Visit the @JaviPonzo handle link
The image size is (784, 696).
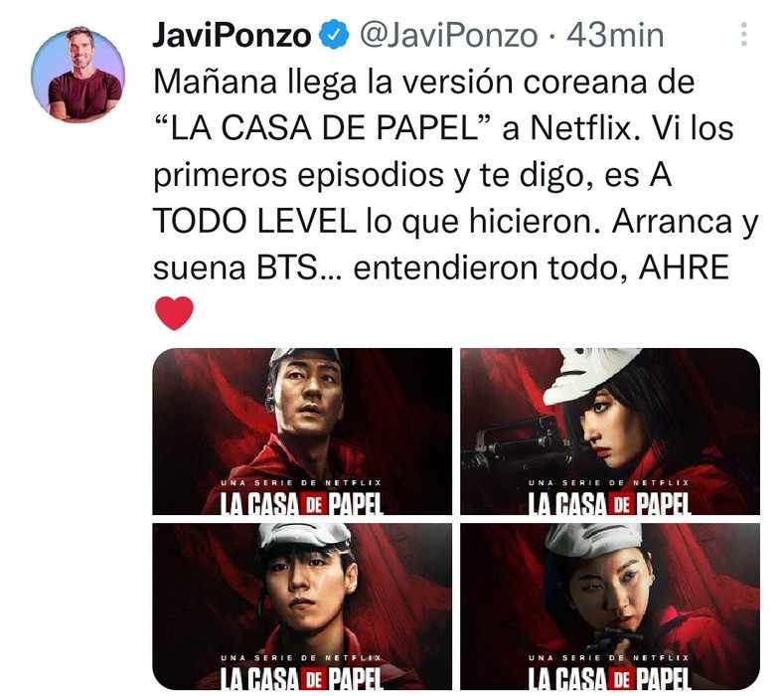coord(448,36)
